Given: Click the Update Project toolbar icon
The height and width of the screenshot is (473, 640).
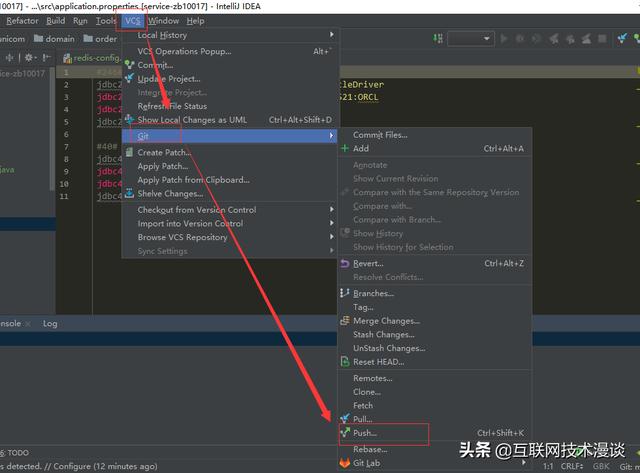Looking at the screenshot, I should click(622, 38).
